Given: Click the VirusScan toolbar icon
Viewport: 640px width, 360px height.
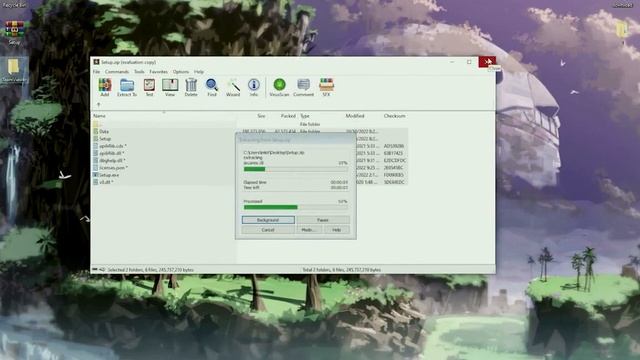Looking at the screenshot, I should pyautogui.click(x=279, y=87).
